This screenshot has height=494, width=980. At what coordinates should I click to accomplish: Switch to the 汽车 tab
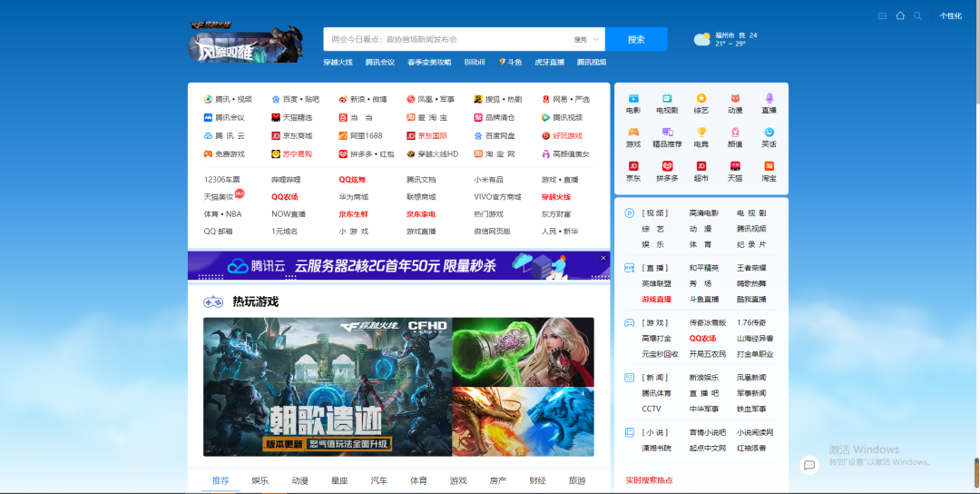[378, 480]
